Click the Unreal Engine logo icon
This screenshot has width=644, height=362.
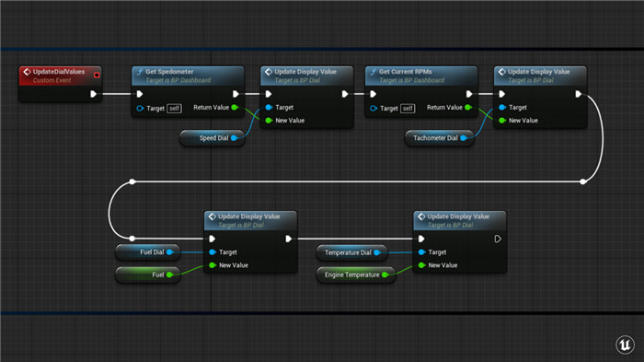click(x=625, y=344)
